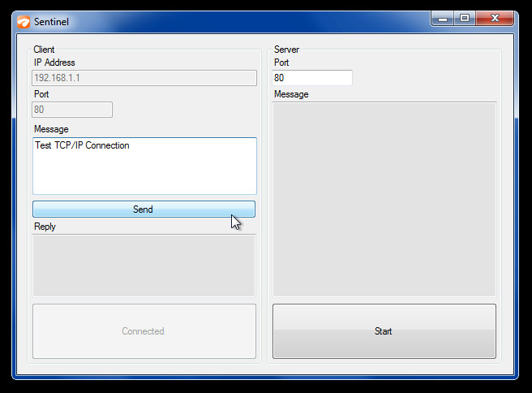The width and height of the screenshot is (532, 393).
Task: Click the "Server" group label
Action: [286, 50]
